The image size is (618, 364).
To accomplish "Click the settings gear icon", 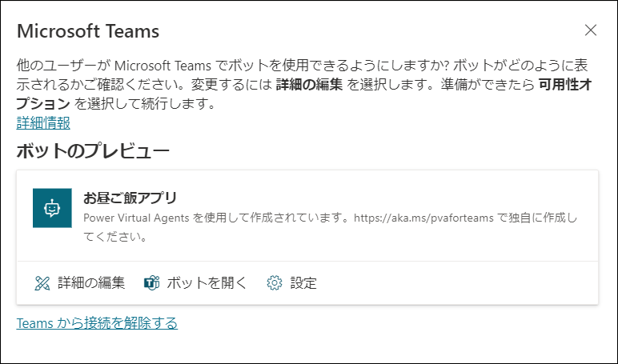I will 275,283.
